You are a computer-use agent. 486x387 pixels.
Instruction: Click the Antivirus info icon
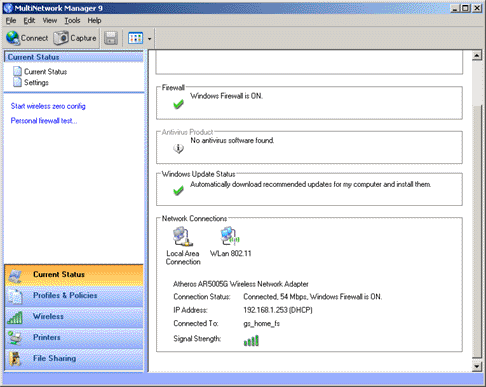coord(178,148)
